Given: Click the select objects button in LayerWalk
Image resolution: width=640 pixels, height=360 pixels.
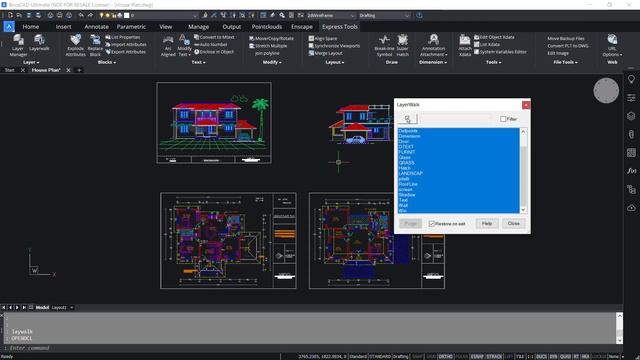Looking at the screenshot, I should pyautogui.click(x=408, y=119).
